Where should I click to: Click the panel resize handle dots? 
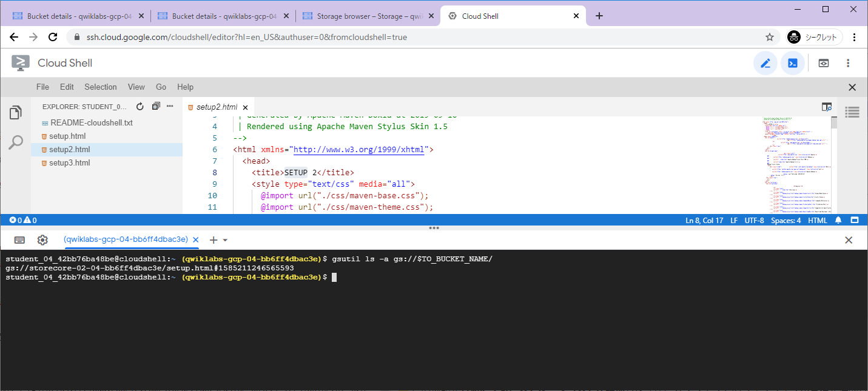pos(434,228)
